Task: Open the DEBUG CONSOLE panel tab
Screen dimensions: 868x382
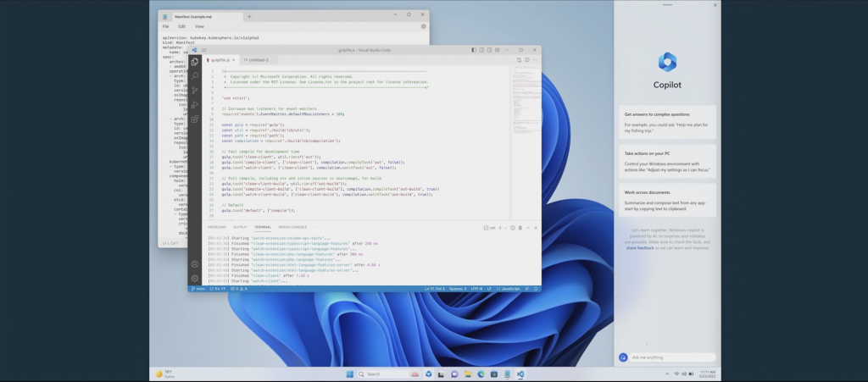Action: click(292, 227)
